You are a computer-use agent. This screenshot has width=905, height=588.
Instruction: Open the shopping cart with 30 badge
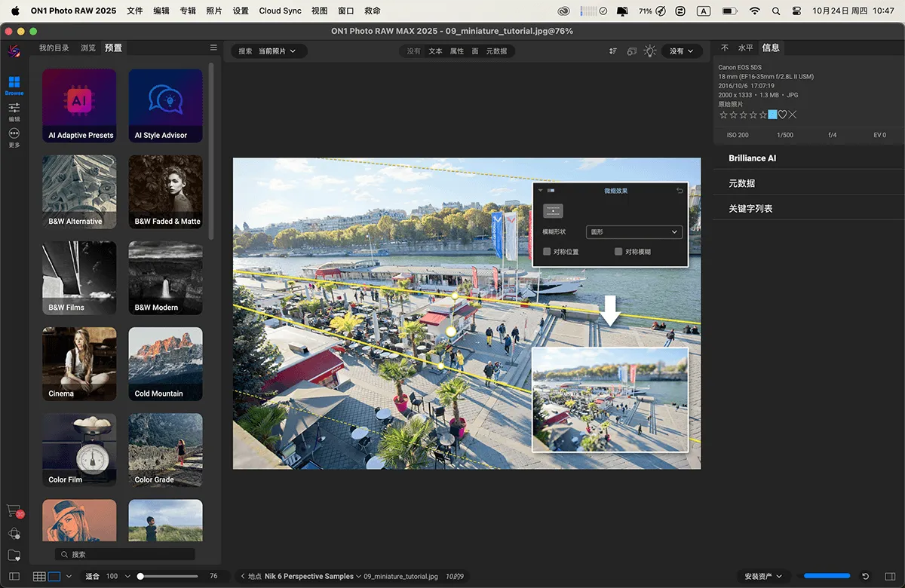tap(14, 510)
